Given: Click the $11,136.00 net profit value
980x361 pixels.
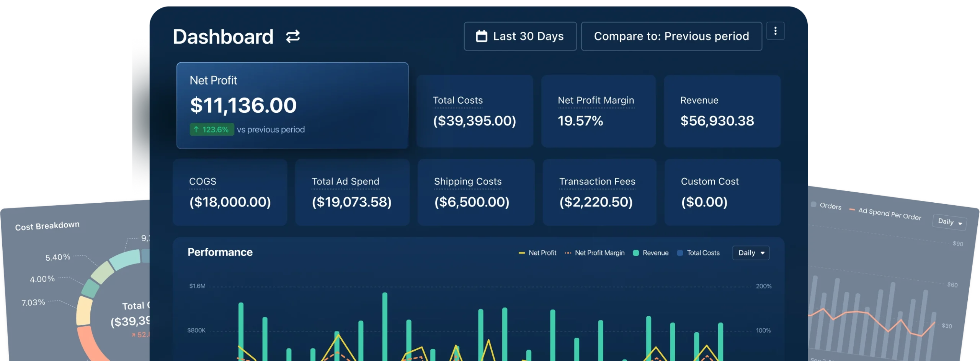Looking at the screenshot, I should [x=243, y=105].
